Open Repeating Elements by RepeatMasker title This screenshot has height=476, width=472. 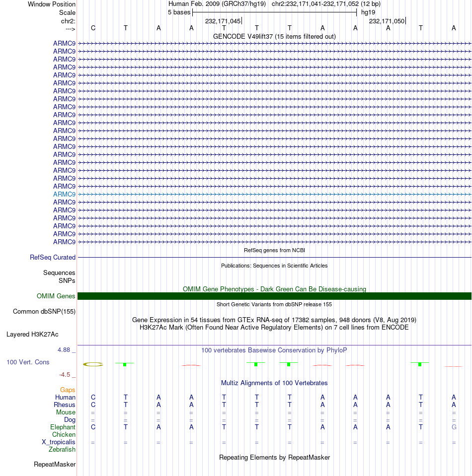(274, 458)
